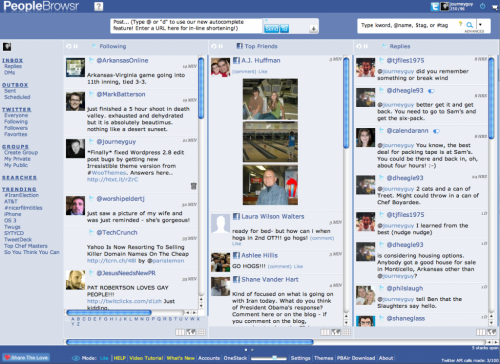Pause the Following stack
This screenshot has width=500, height=364.
[76, 46]
